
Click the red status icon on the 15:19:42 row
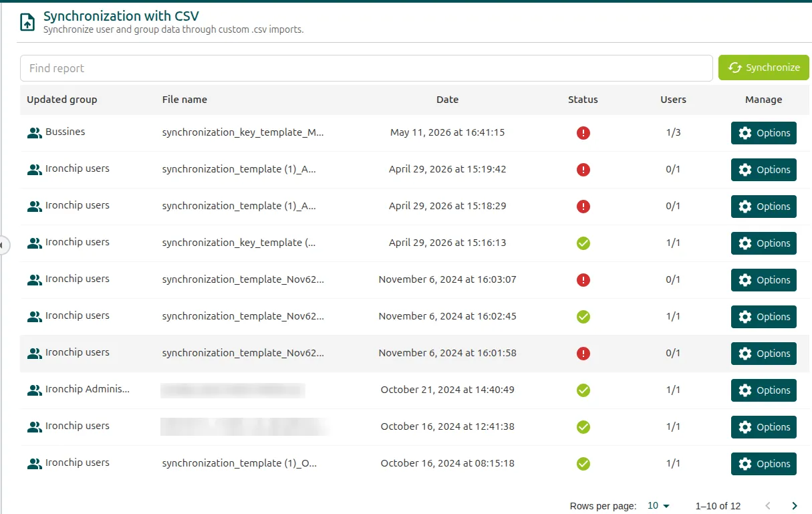583,170
